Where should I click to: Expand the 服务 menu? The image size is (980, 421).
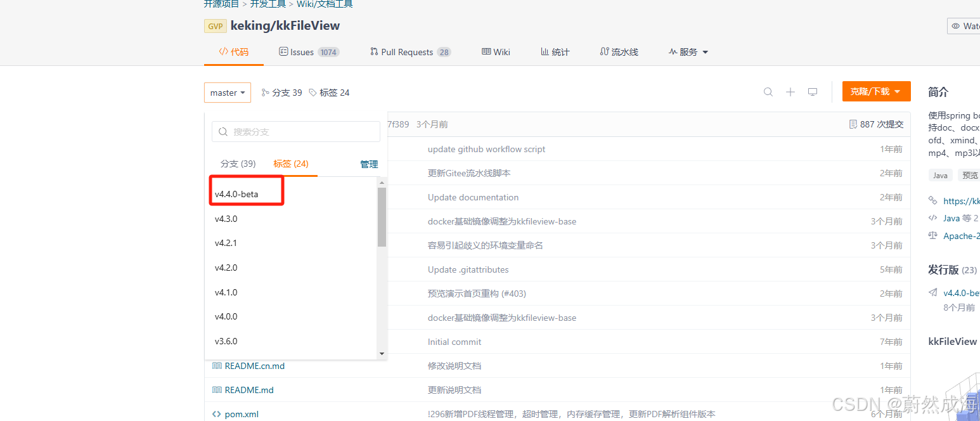click(688, 52)
